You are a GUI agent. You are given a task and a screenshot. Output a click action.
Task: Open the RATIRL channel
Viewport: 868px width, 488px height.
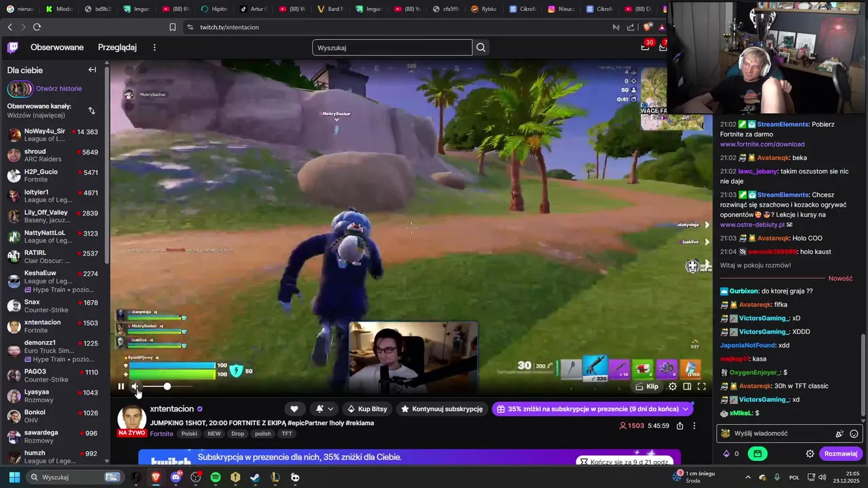click(53, 256)
